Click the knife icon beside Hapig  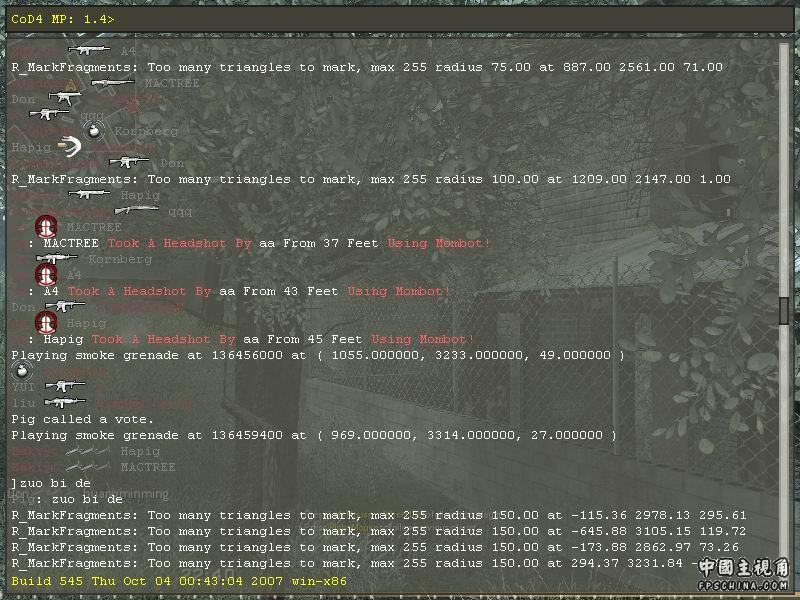tap(70, 146)
